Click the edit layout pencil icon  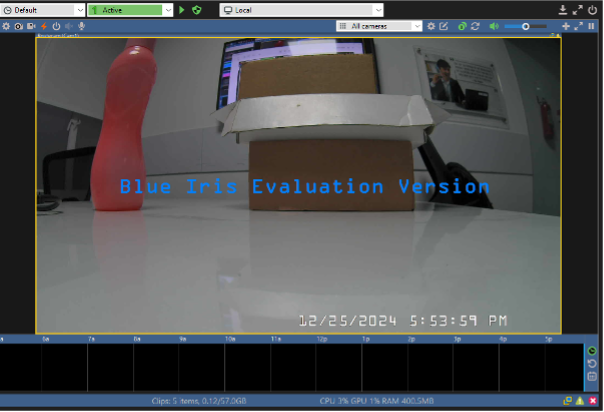(444, 26)
